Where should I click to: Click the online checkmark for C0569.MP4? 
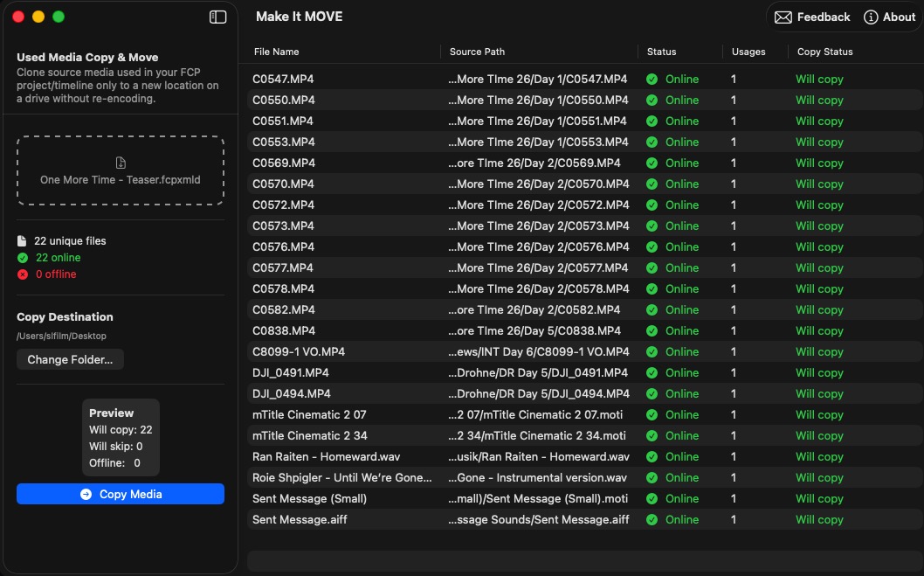pyautogui.click(x=652, y=163)
